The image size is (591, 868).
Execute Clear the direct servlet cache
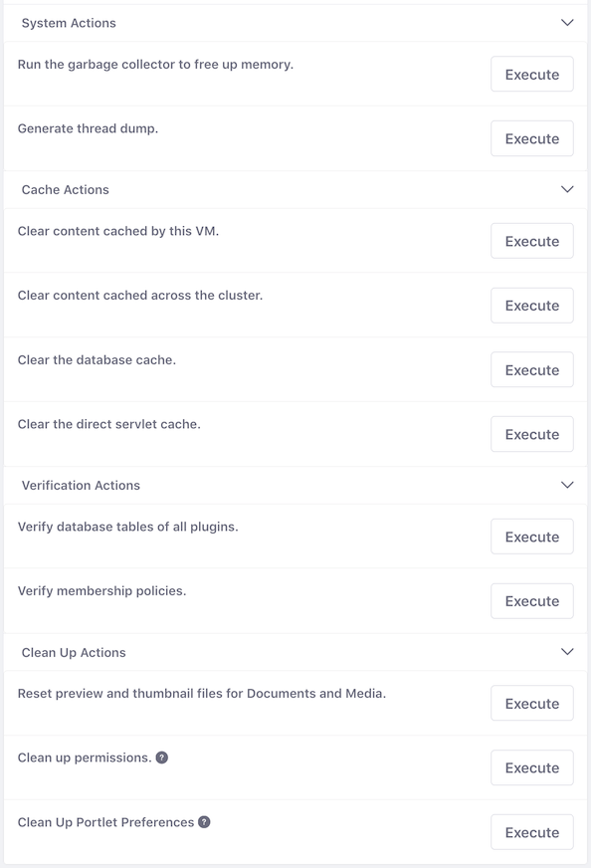[x=531, y=434]
